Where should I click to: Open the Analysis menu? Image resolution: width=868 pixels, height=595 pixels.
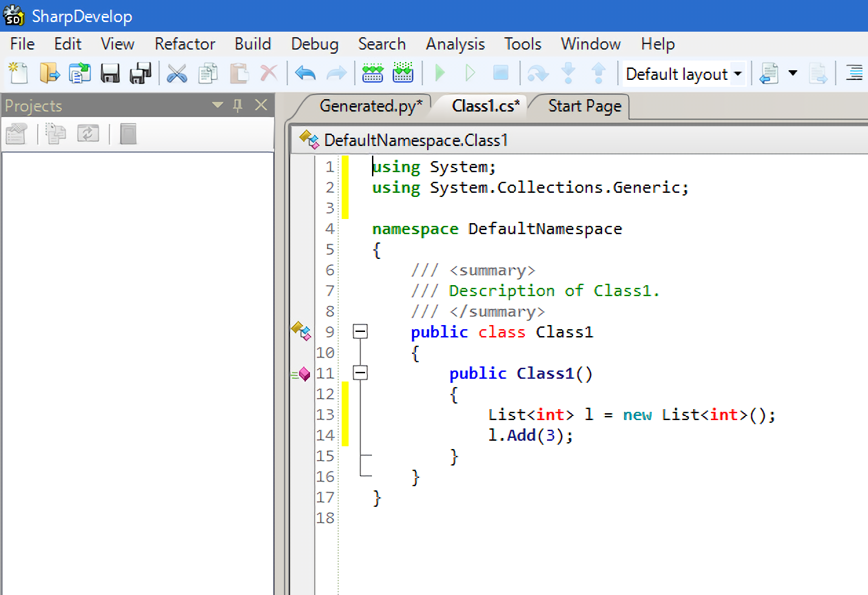point(455,44)
